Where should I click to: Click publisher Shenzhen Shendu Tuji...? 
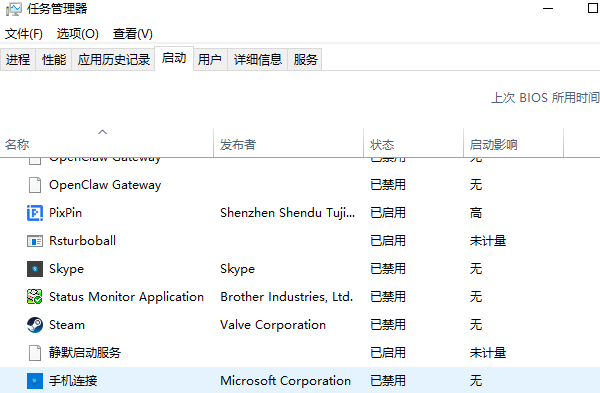click(288, 213)
